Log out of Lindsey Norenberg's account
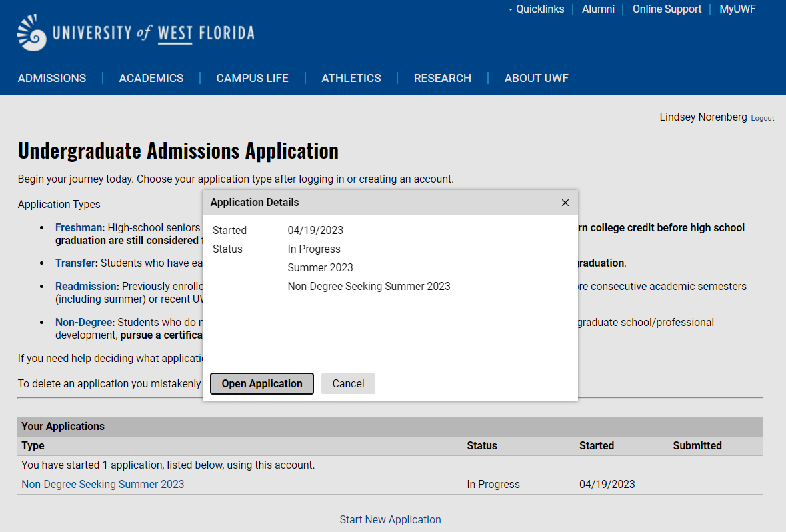786x532 pixels. (763, 119)
